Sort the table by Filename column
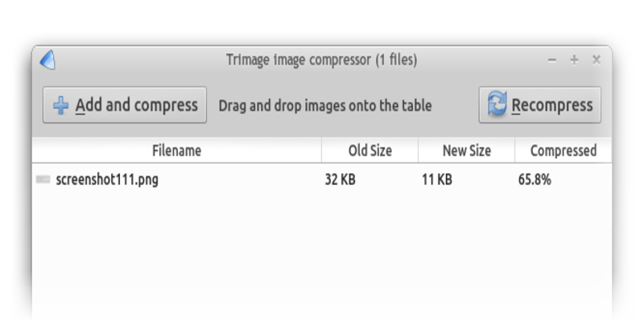Viewport: 644px width, 322px height. (x=176, y=151)
